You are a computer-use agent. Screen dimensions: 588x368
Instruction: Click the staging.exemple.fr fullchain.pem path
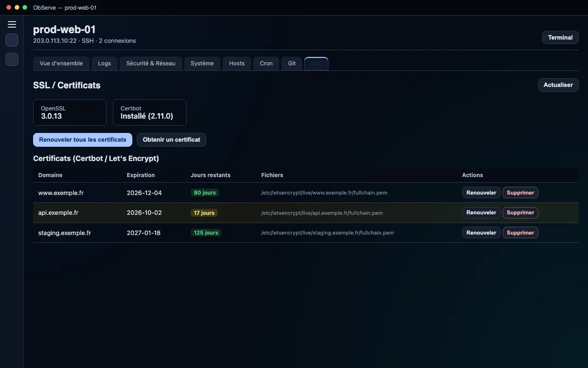tap(328, 233)
